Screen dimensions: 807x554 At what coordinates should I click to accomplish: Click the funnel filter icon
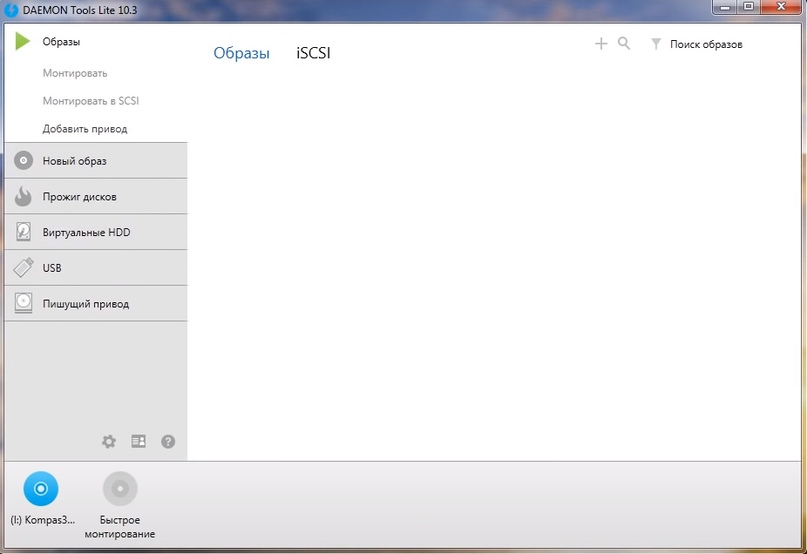tap(656, 44)
